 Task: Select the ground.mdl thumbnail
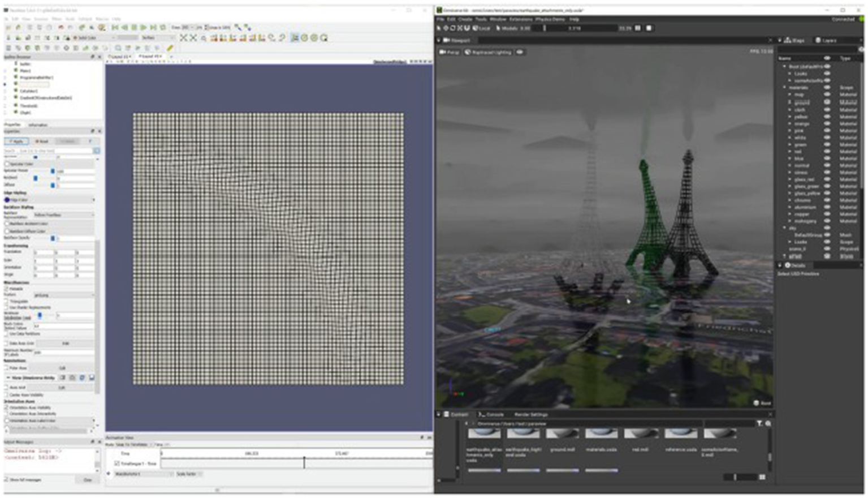click(562, 434)
